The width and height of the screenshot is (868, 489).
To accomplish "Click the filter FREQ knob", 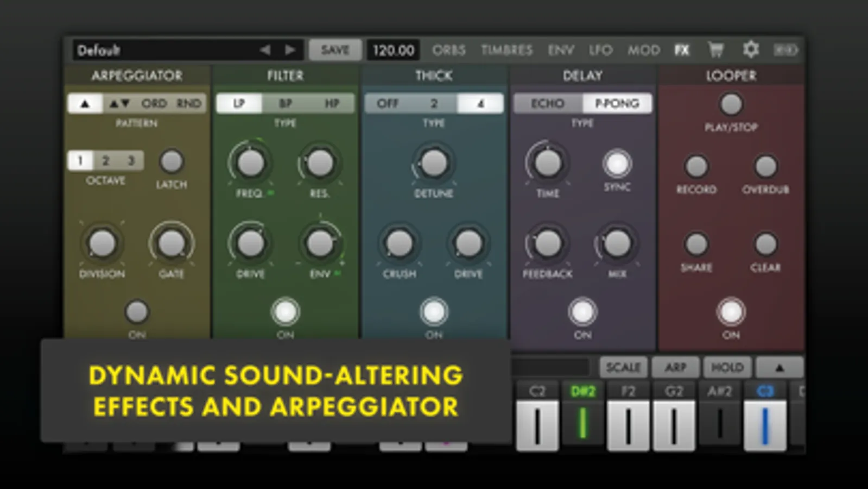I will (x=250, y=162).
